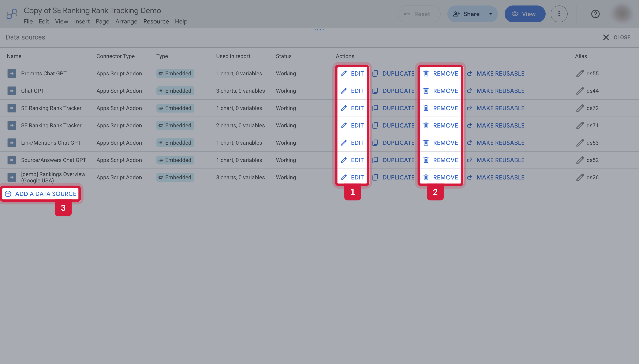Screen dimensions: 639x364
Task: Remove the [demo] Rankings Overview data source
Action: 441,177
